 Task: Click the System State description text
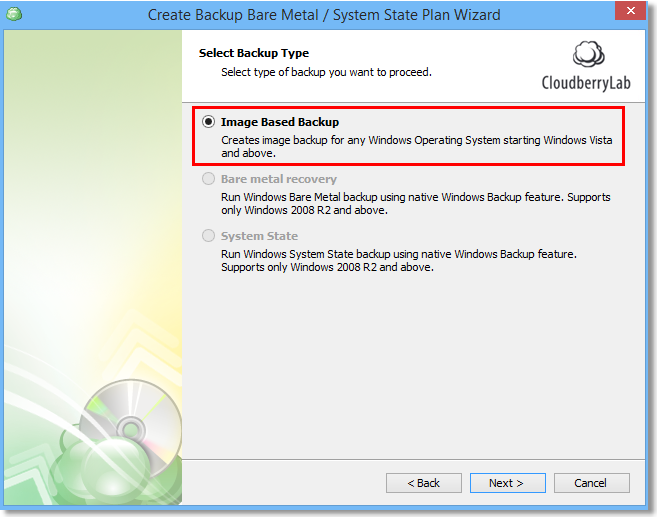398,261
